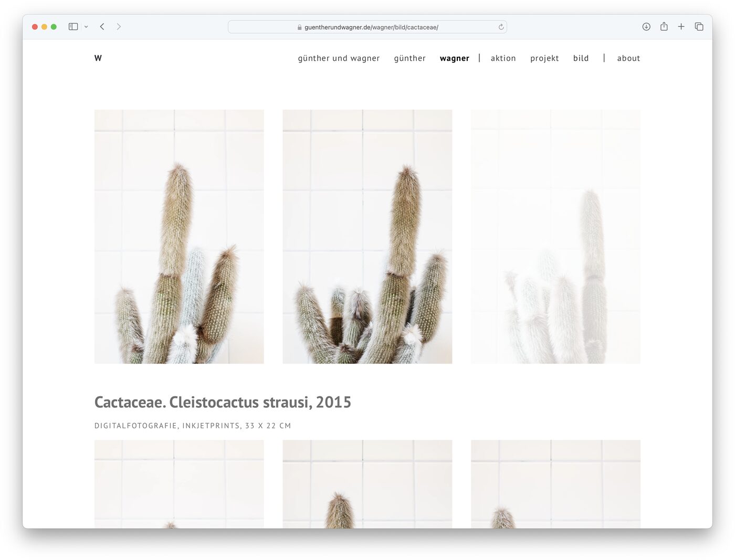Select the address bar URL field
735x560 pixels.
point(367,27)
